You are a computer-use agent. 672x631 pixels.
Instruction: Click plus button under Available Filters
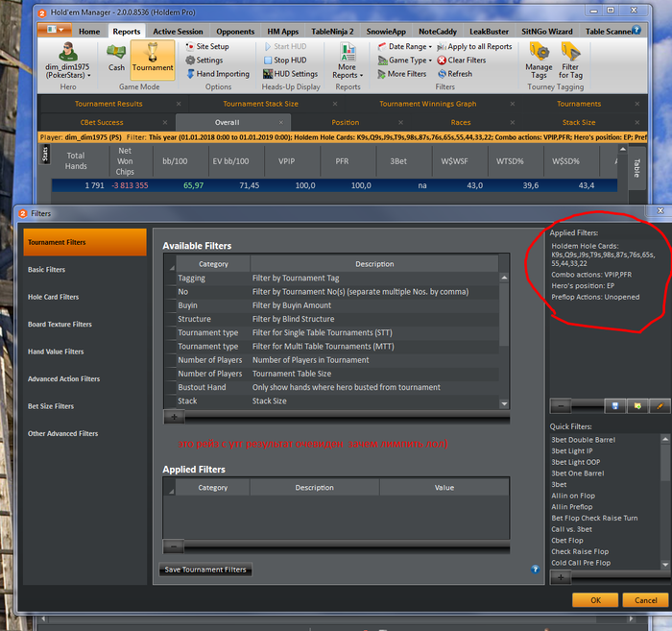(x=174, y=417)
